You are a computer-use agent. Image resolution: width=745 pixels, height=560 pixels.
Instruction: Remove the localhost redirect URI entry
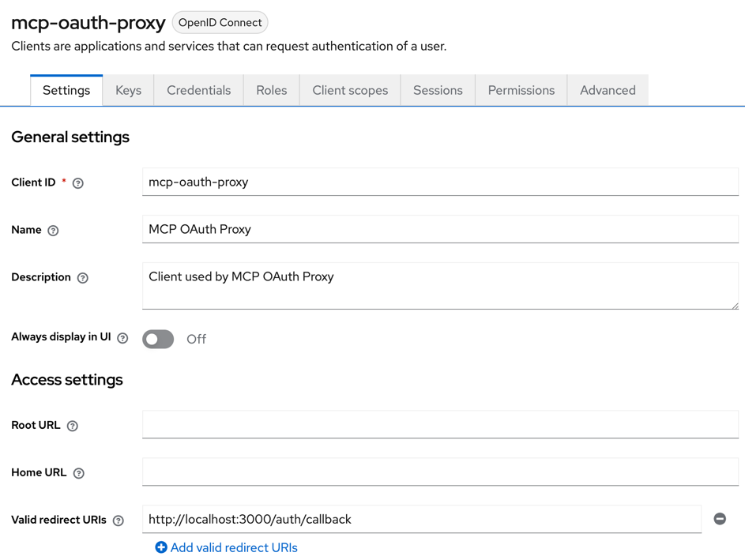720,519
